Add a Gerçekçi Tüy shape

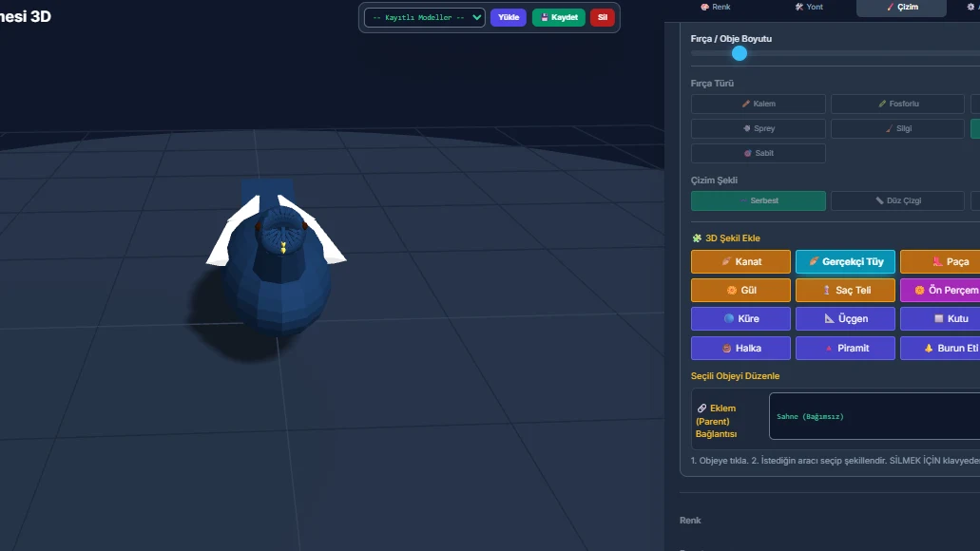pyautogui.click(x=845, y=262)
